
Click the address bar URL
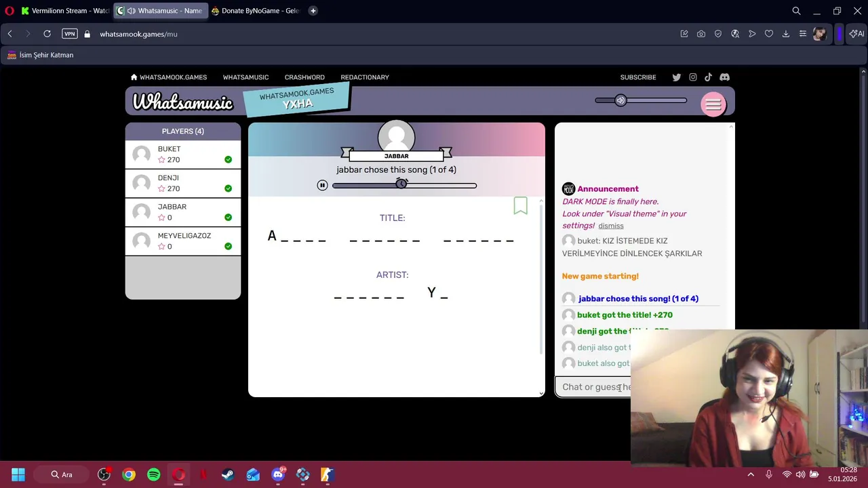click(x=138, y=34)
